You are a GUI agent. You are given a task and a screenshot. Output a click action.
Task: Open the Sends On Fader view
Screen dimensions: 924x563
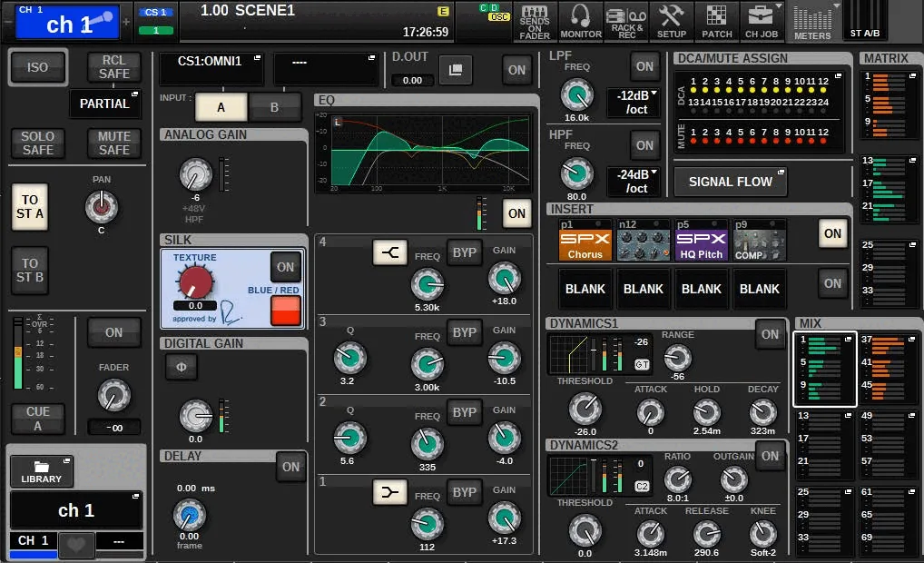click(x=535, y=22)
